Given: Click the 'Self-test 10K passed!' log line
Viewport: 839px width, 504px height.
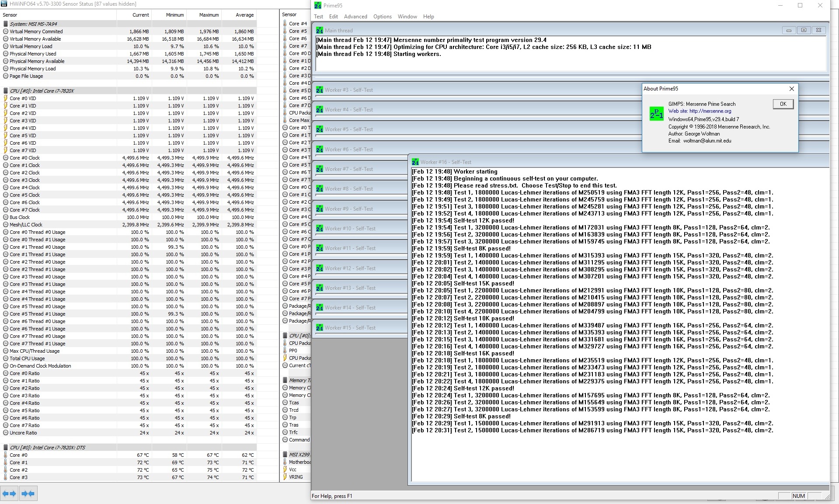Looking at the screenshot, I should (463, 318).
